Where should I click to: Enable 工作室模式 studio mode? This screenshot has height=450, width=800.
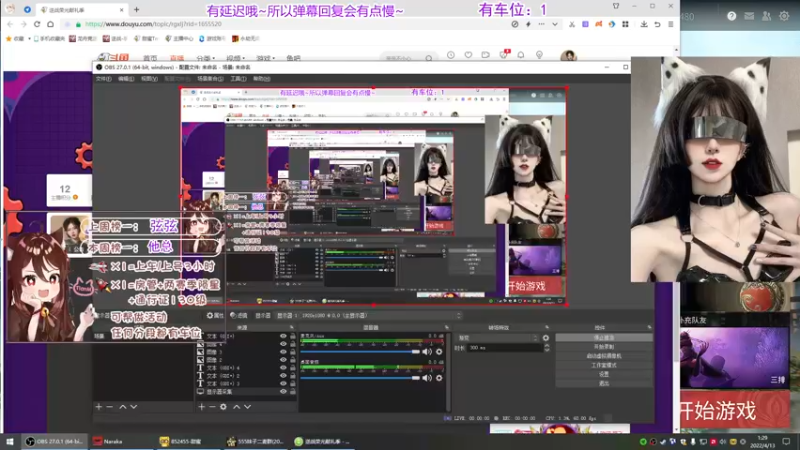(x=604, y=365)
